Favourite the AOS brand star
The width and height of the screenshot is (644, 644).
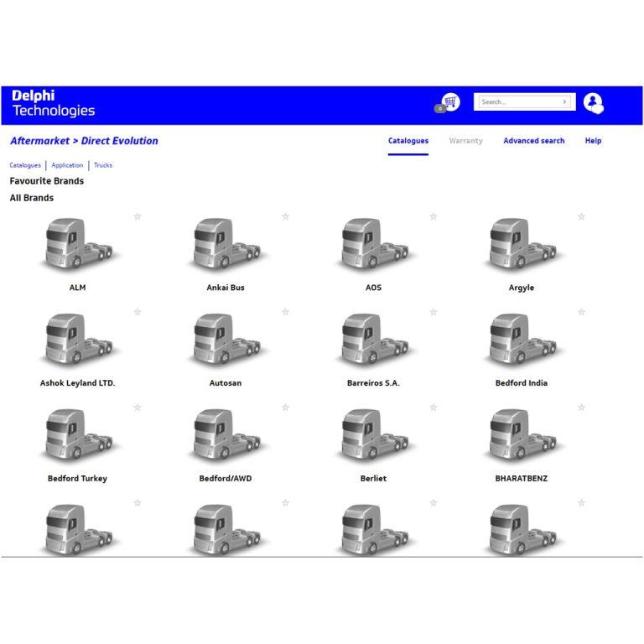pos(434,216)
